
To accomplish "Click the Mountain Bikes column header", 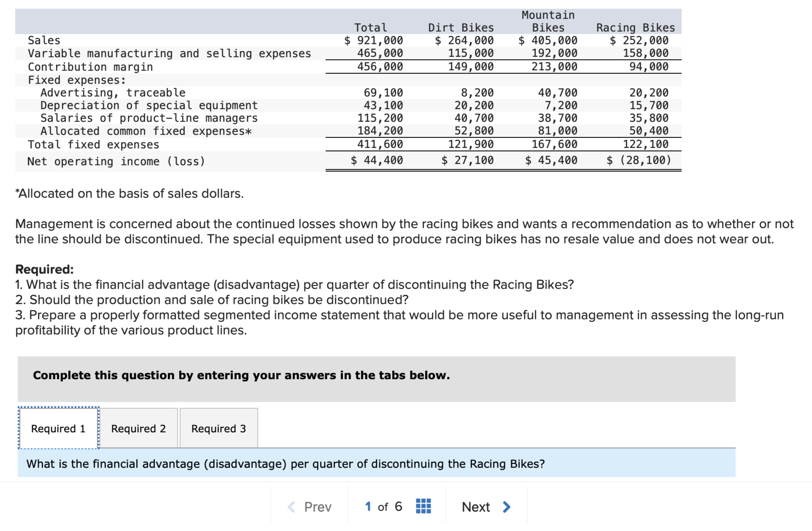I will pos(548,22).
